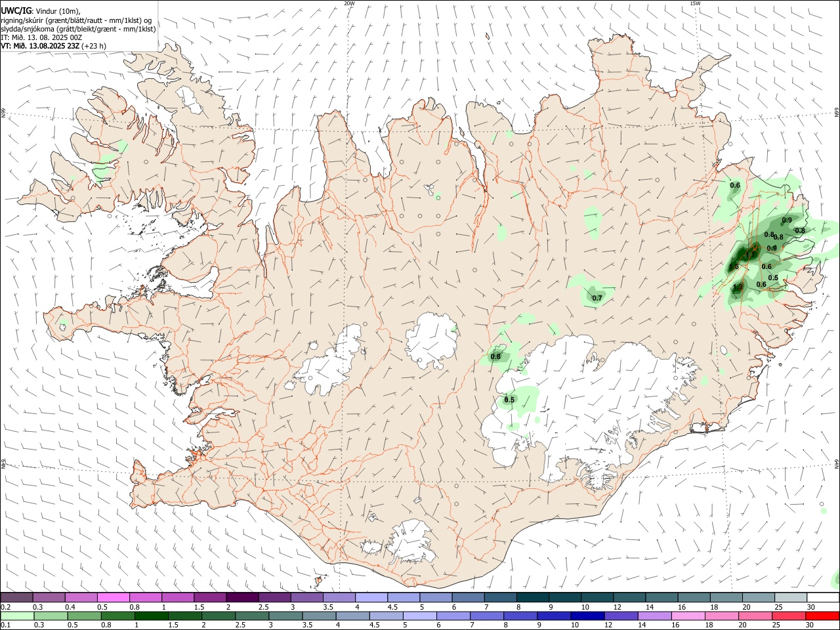Click the '0.4' label in the top legend row
This screenshot has height=630, width=840.
pos(70,607)
